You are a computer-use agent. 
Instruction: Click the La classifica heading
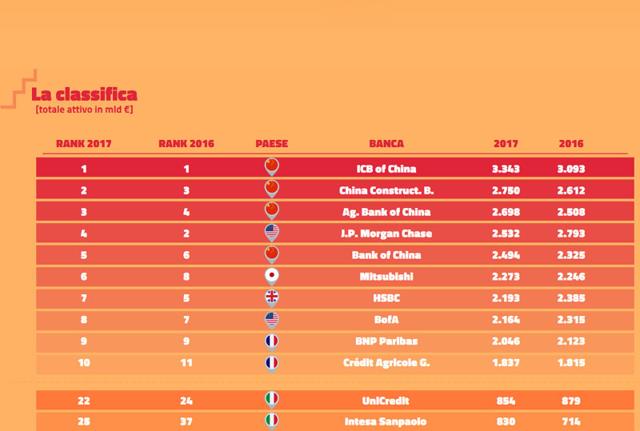[x=84, y=94]
